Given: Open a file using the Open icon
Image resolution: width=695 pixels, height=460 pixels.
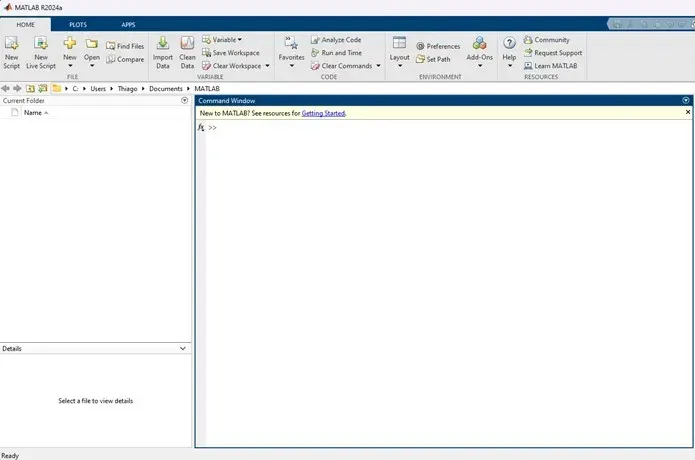Looking at the screenshot, I should 92,53.
